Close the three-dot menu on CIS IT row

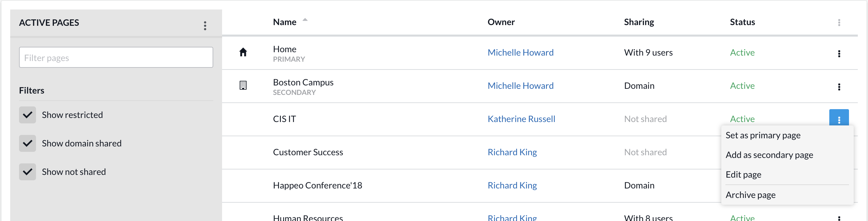(839, 119)
